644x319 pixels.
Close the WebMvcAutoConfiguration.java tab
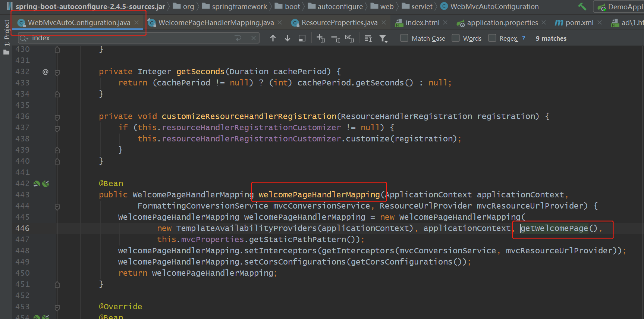point(136,22)
